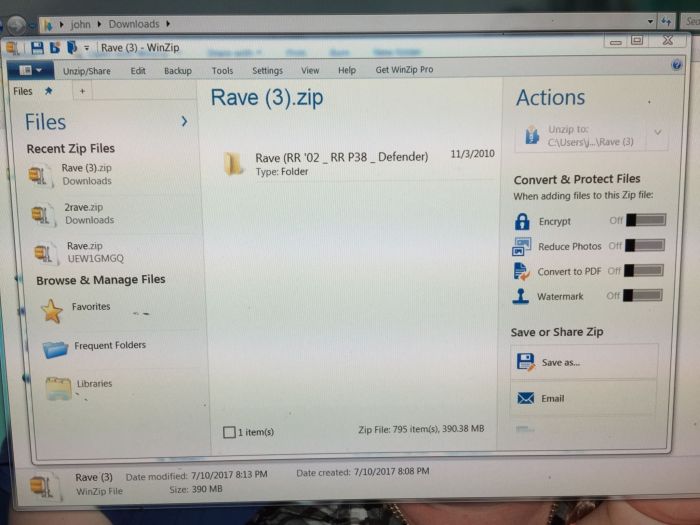Click Unzip to C:\Users Rave (3) button
The height and width of the screenshot is (525, 700).
click(580, 136)
